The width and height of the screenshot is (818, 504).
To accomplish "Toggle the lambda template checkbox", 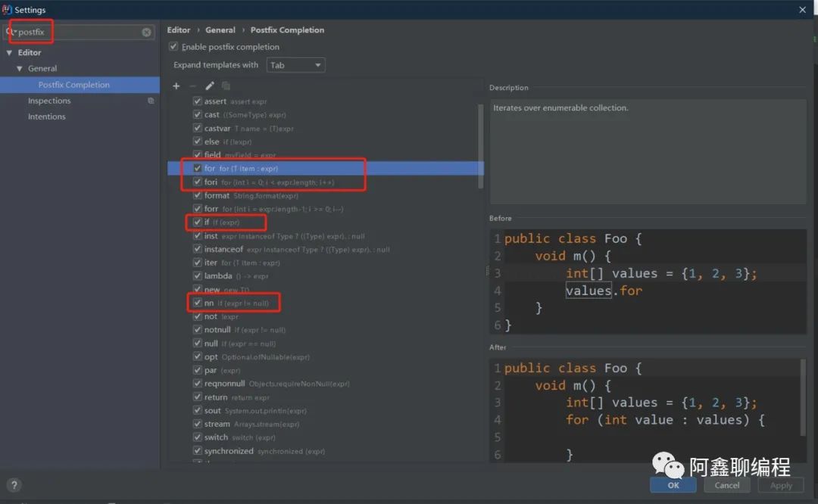I will click(197, 275).
